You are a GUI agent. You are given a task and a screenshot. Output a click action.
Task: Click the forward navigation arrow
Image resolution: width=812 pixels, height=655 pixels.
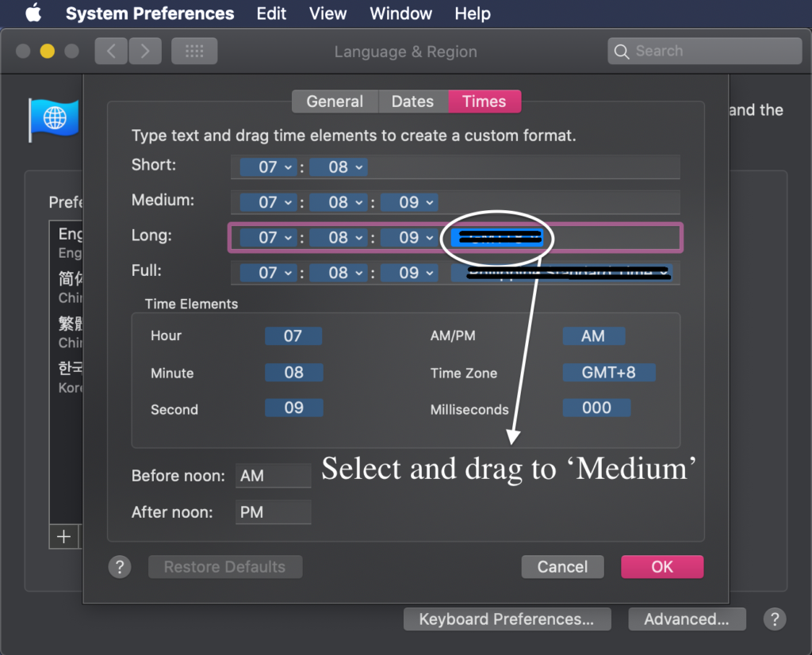coord(144,52)
